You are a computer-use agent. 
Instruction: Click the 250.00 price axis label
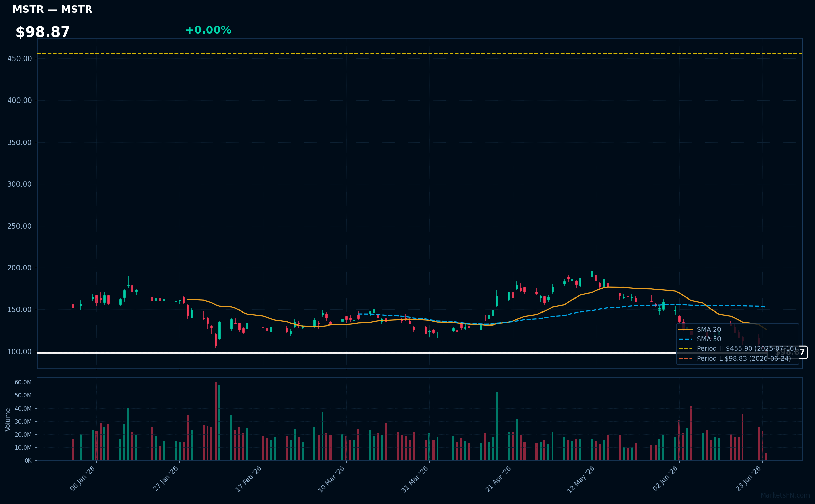pos(20,226)
